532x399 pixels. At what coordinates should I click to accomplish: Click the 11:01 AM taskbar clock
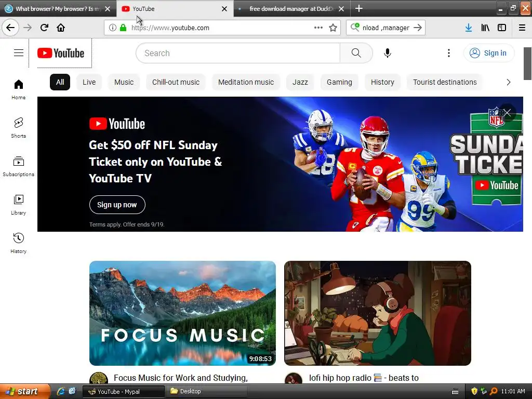[x=513, y=391]
